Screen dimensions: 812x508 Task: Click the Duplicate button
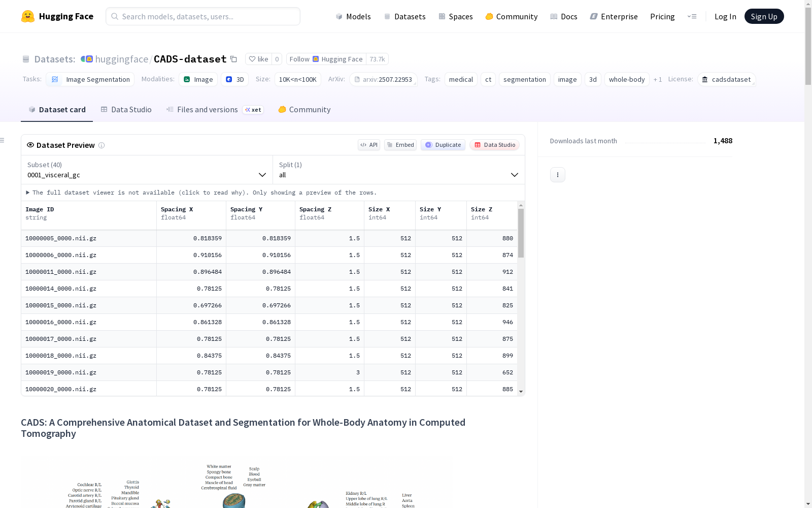[443, 145]
